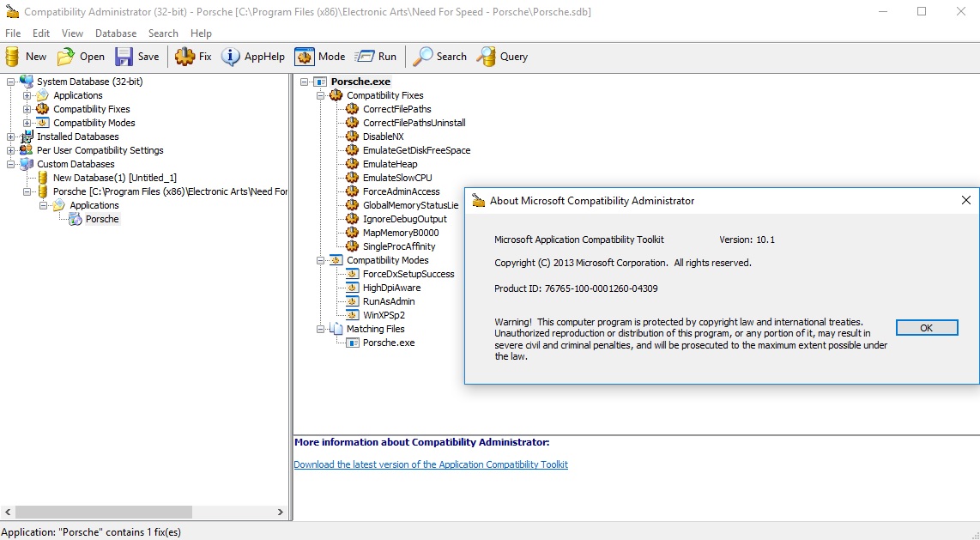This screenshot has height=540, width=980.
Task: Open the File menu
Action: click(13, 33)
